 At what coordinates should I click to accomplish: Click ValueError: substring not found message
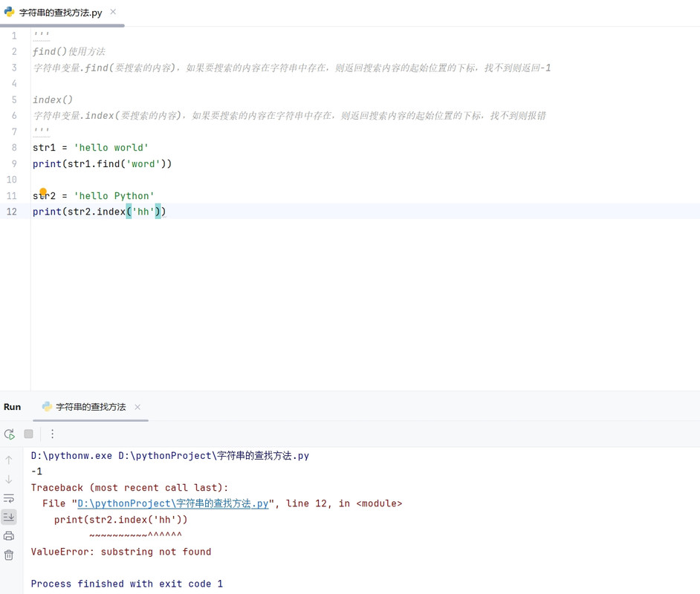coord(121,552)
